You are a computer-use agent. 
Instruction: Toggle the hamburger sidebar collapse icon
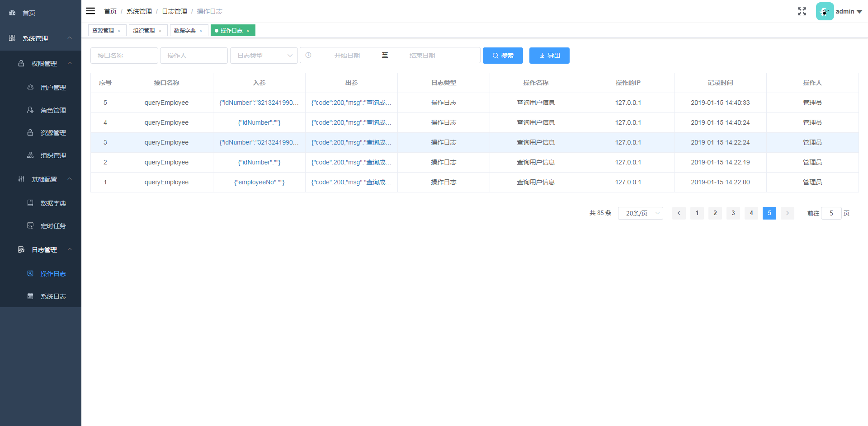click(90, 11)
